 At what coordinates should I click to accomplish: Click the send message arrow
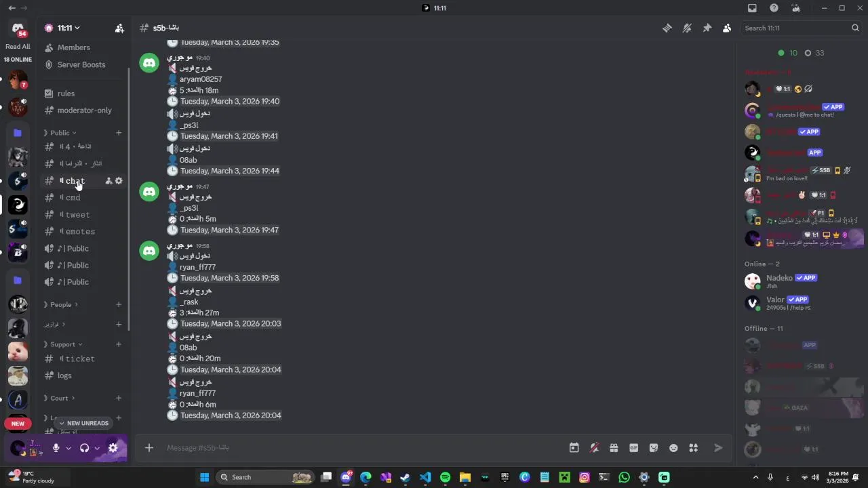click(x=718, y=447)
